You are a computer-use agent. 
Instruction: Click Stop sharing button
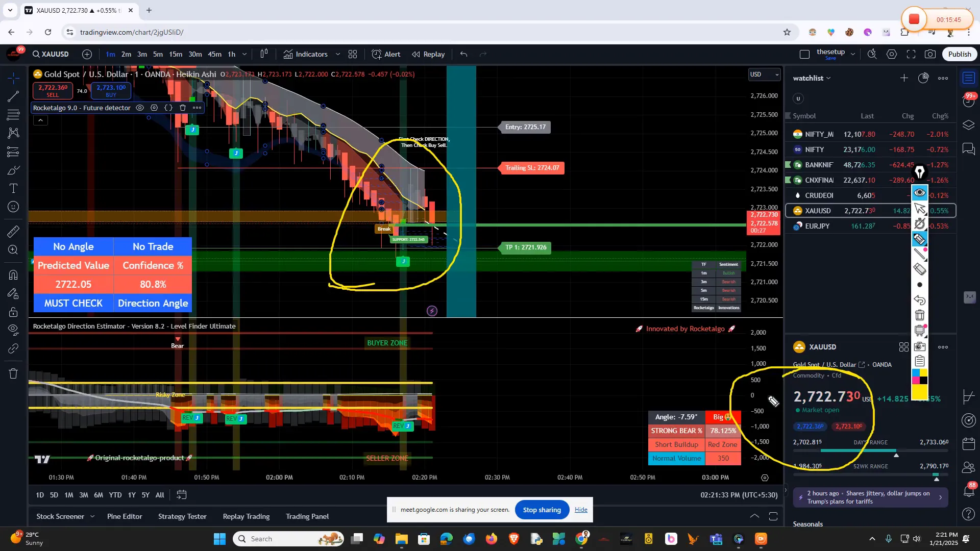click(542, 510)
